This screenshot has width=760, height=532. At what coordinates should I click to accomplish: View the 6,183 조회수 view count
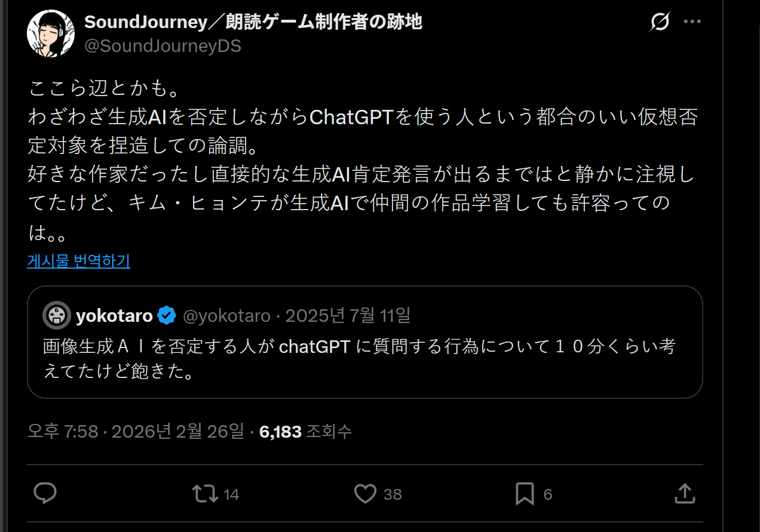(x=305, y=431)
